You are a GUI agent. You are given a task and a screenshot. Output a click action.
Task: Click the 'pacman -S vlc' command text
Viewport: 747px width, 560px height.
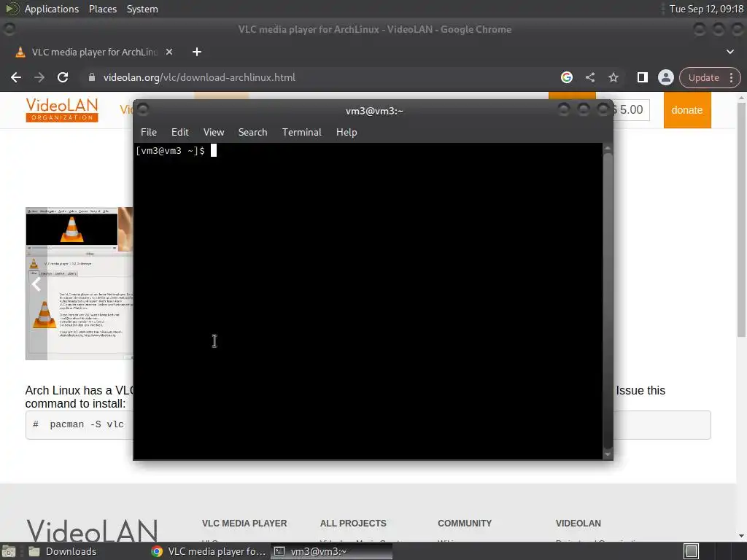[87, 424]
